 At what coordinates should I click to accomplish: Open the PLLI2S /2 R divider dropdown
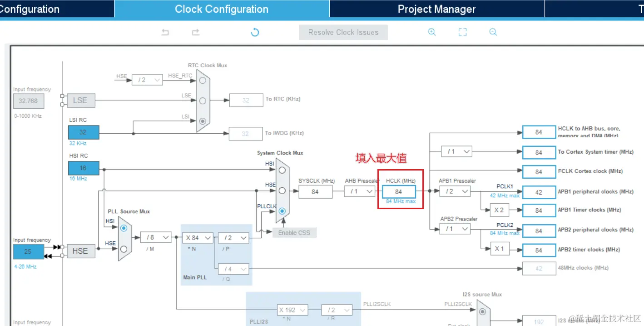pyautogui.click(x=337, y=310)
